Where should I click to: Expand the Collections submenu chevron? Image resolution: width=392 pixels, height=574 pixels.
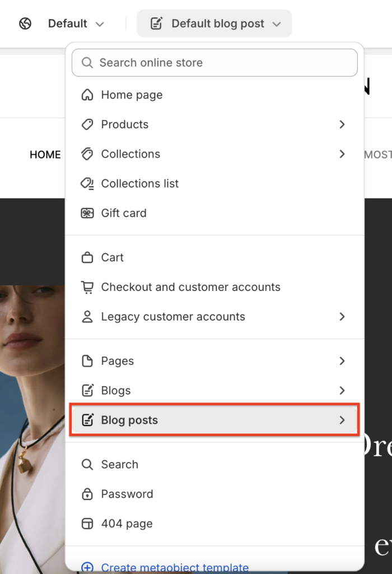[x=342, y=154]
